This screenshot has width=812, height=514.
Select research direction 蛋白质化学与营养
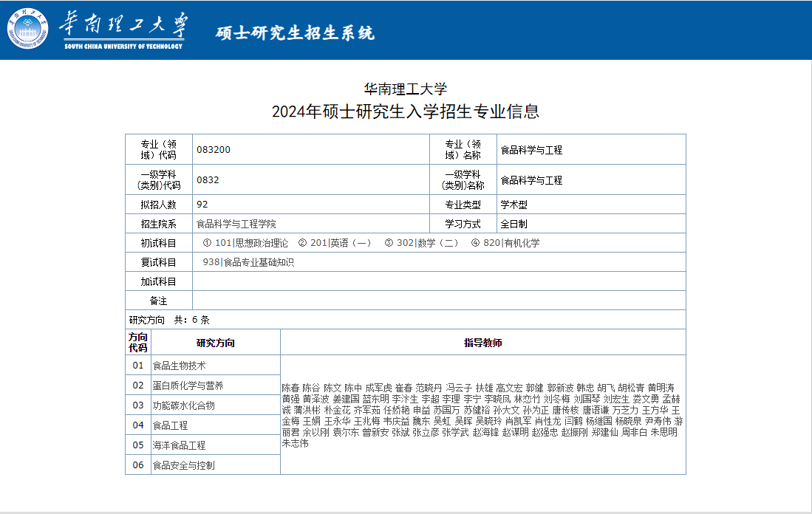(188, 385)
